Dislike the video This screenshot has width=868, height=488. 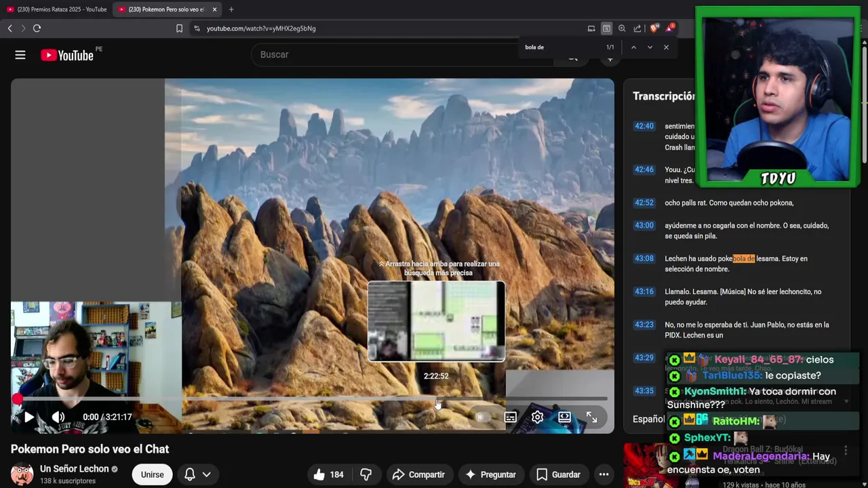click(x=366, y=474)
